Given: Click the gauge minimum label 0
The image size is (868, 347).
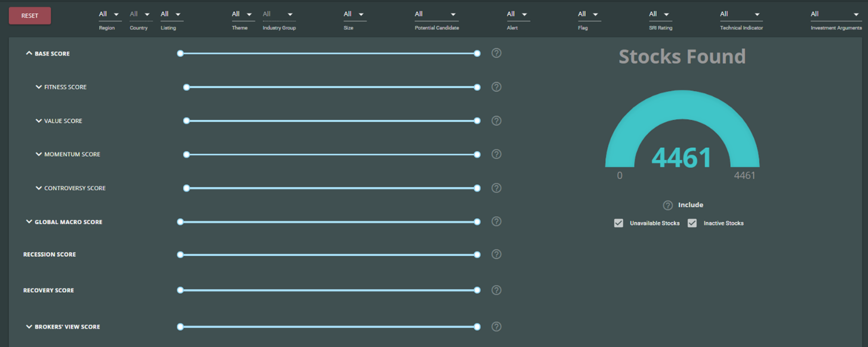Looking at the screenshot, I should tap(620, 176).
